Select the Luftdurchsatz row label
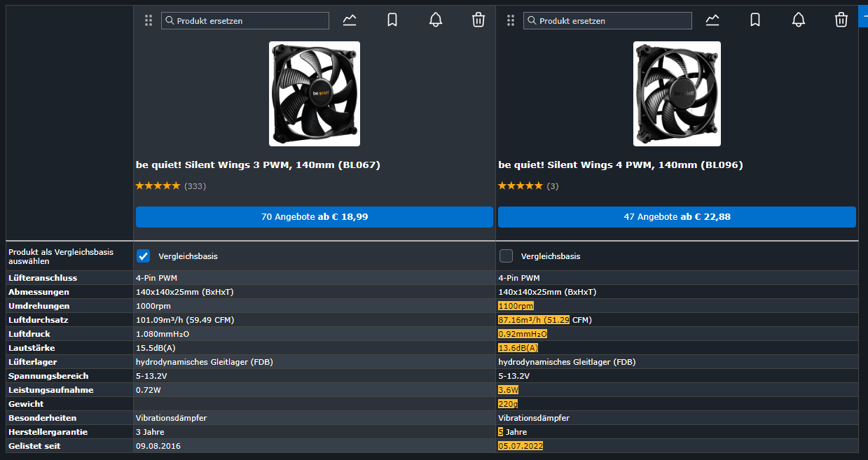The width and height of the screenshot is (868, 460). click(39, 320)
